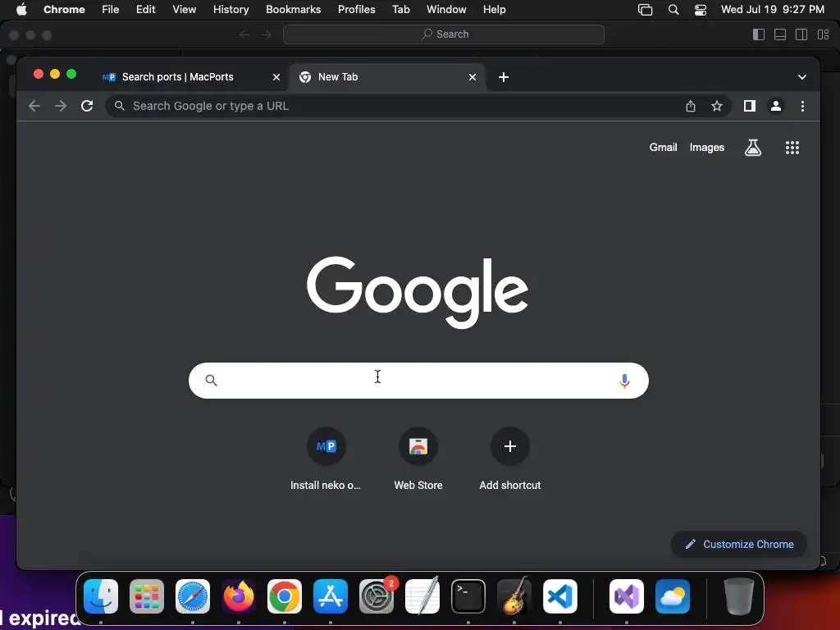Open the Window menu
This screenshot has width=840, height=630.
446,9
